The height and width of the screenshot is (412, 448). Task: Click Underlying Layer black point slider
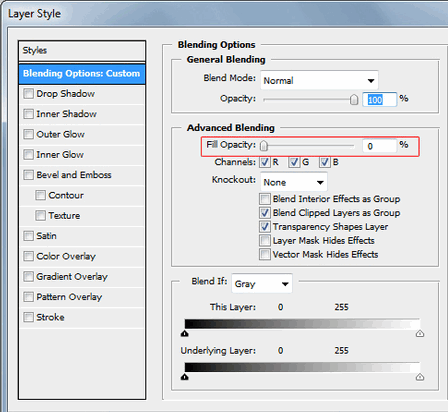coord(185,377)
